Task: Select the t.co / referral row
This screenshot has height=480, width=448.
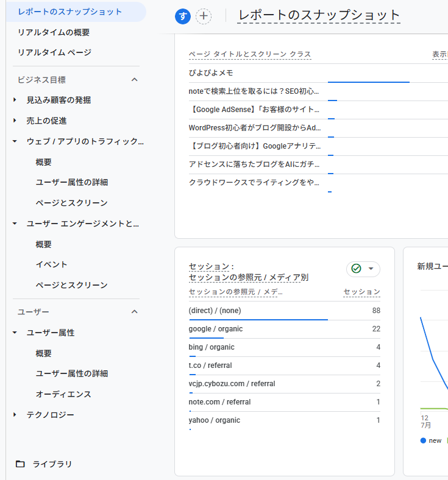Action: click(x=285, y=365)
